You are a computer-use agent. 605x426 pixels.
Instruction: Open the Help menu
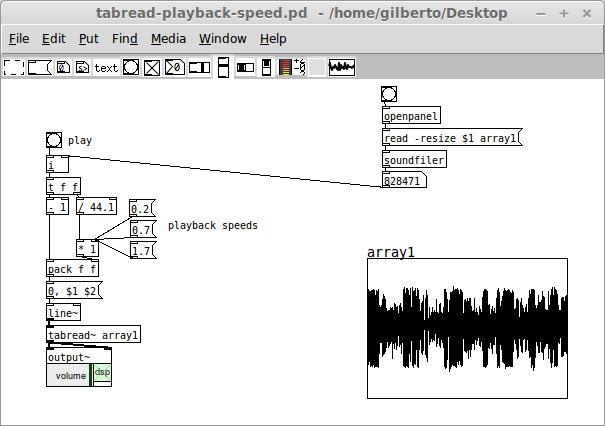tap(272, 39)
